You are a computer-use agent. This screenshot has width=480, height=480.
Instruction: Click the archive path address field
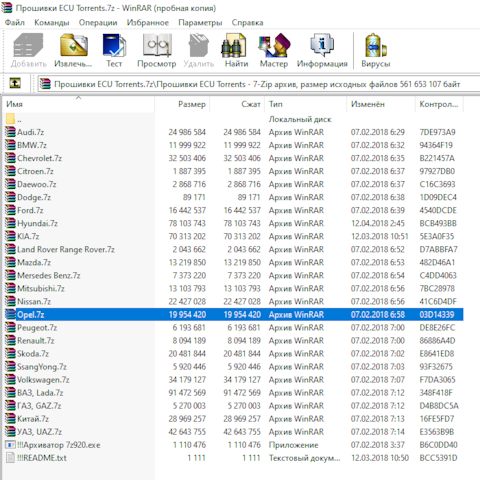[x=258, y=84]
